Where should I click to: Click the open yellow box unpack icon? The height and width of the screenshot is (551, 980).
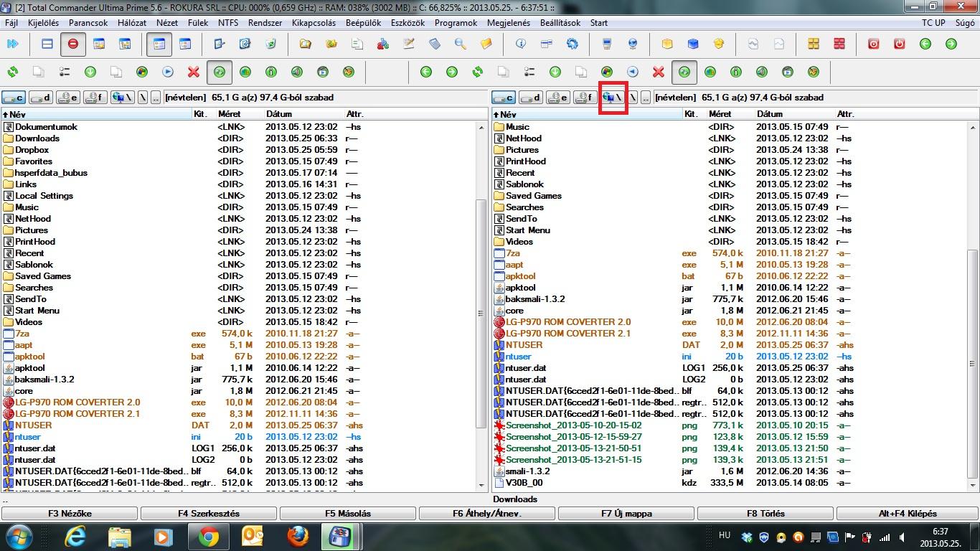719,44
